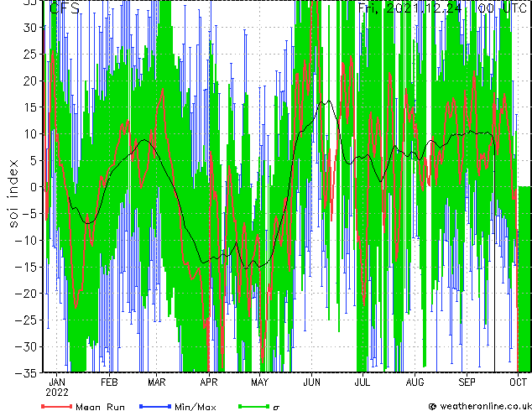Click the y-axis value 0

click(34, 187)
